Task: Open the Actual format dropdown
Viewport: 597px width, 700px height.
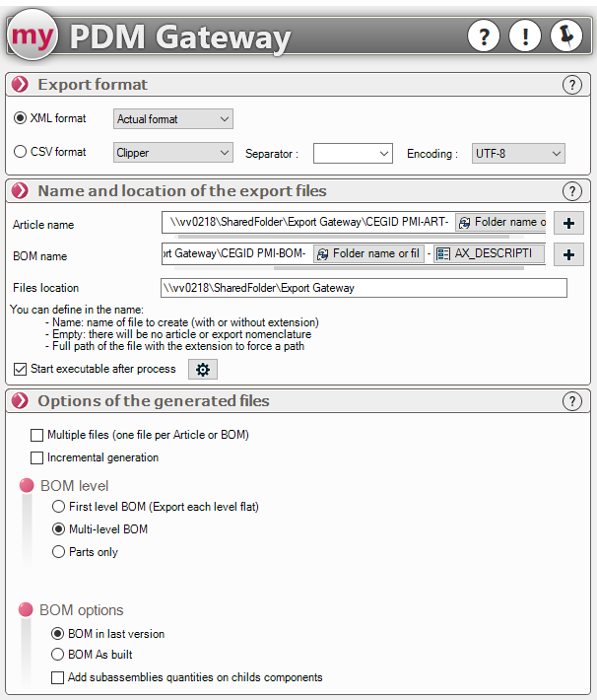Action: tap(173, 119)
